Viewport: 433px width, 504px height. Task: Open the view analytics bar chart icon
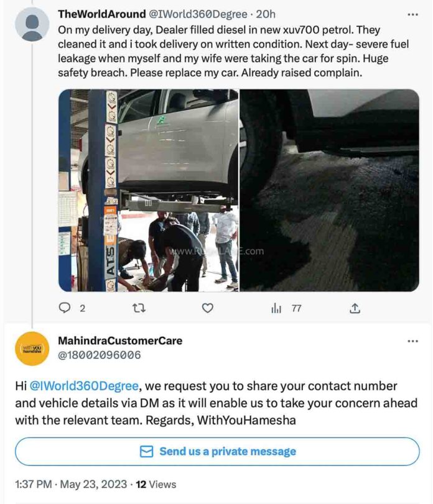[277, 308]
